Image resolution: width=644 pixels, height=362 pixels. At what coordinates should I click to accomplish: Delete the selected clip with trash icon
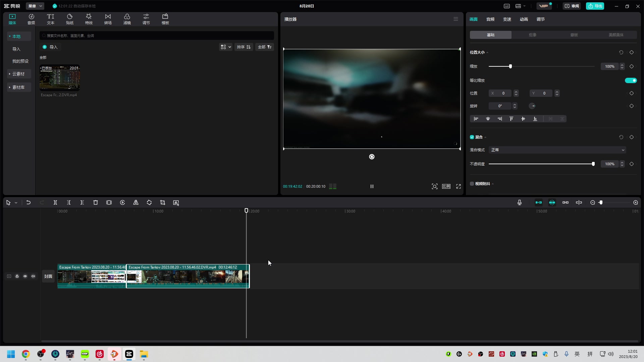click(96, 202)
